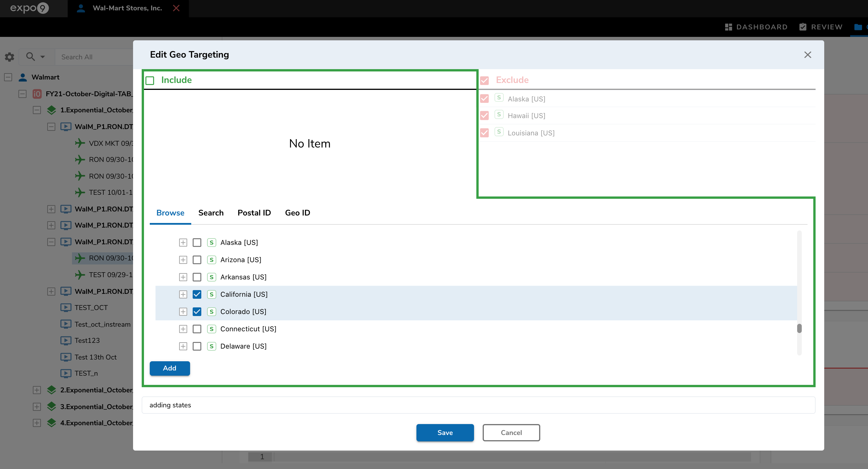The height and width of the screenshot is (469, 868).
Task: Click the search magnifier icon
Action: [30, 57]
